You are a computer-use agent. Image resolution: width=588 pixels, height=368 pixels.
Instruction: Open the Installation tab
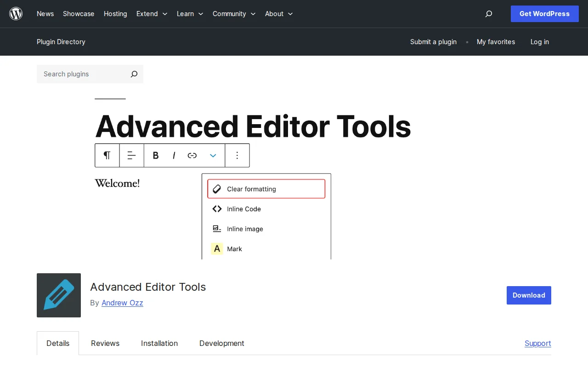click(x=159, y=343)
